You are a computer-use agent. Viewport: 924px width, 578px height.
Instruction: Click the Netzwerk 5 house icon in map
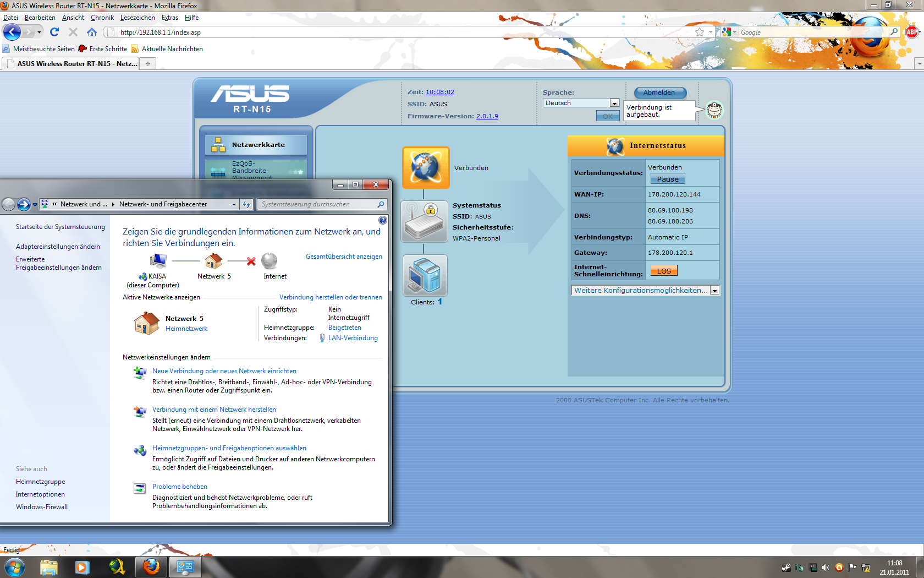[213, 261]
